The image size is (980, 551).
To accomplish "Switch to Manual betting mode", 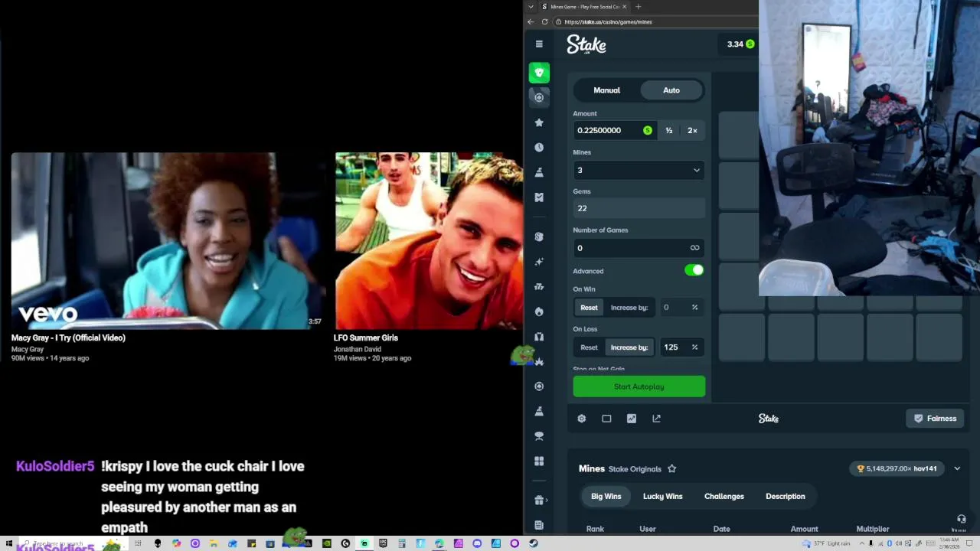I will (x=607, y=90).
